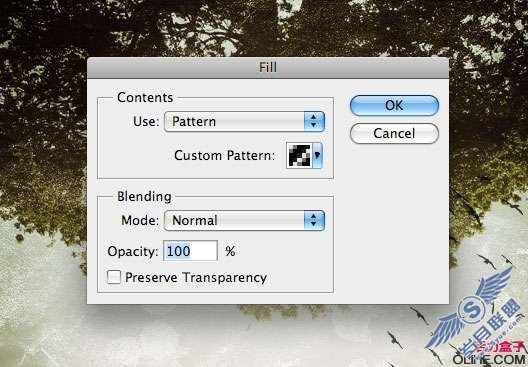Image resolution: width=528 pixels, height=367 pixels.
Task: Select the Custom Pattern preview swatch
Action: click(299, 155)
